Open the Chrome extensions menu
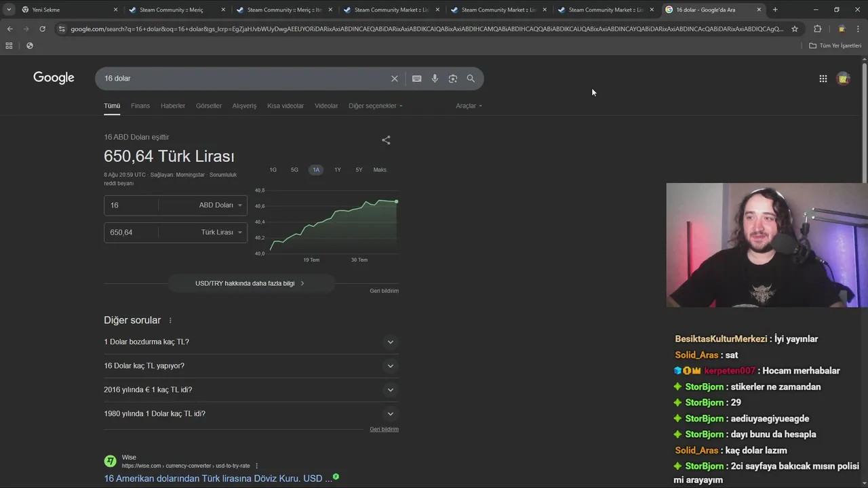This screenshot has height=488, width=868. pos(817,29)
